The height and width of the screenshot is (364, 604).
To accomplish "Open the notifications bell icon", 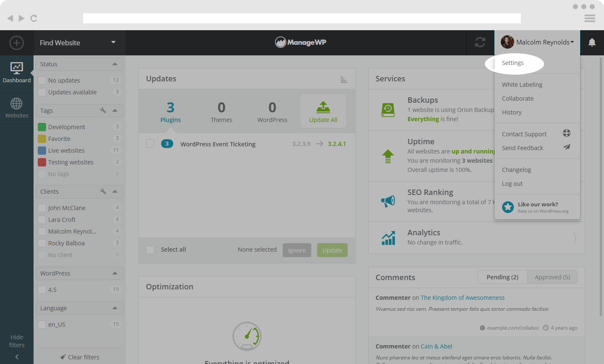I will click(592, 42).
